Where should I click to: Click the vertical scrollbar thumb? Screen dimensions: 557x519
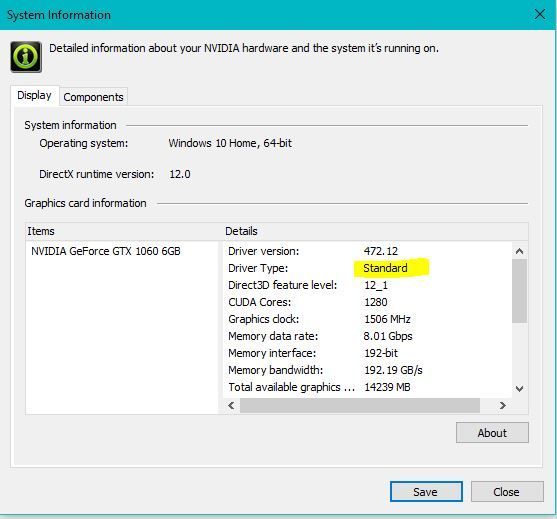coord(519,291)
